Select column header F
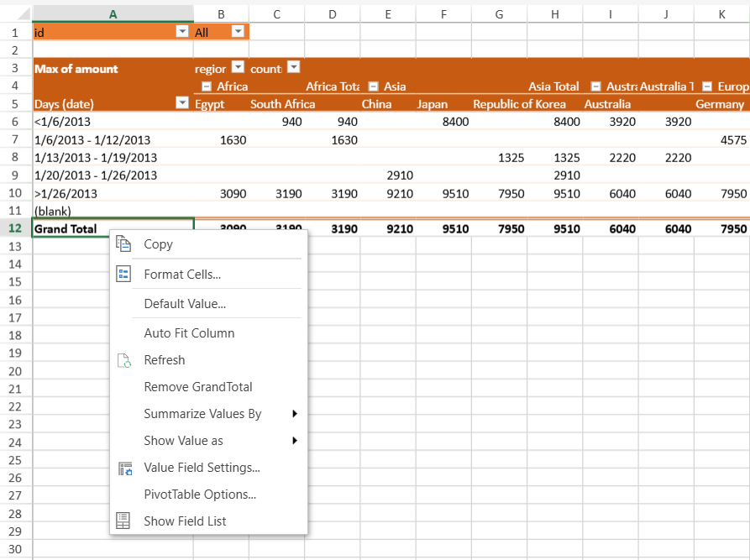The image size is (750, 560). click(x=443, y=14)
